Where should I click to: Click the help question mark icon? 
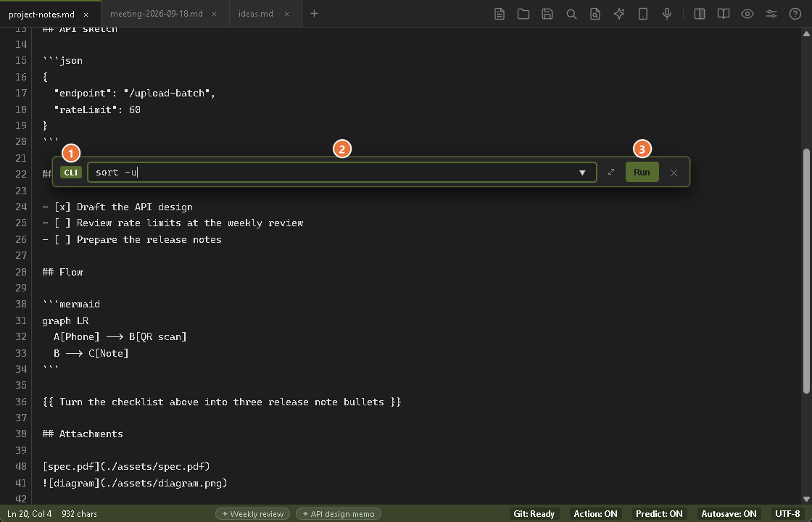795,14
